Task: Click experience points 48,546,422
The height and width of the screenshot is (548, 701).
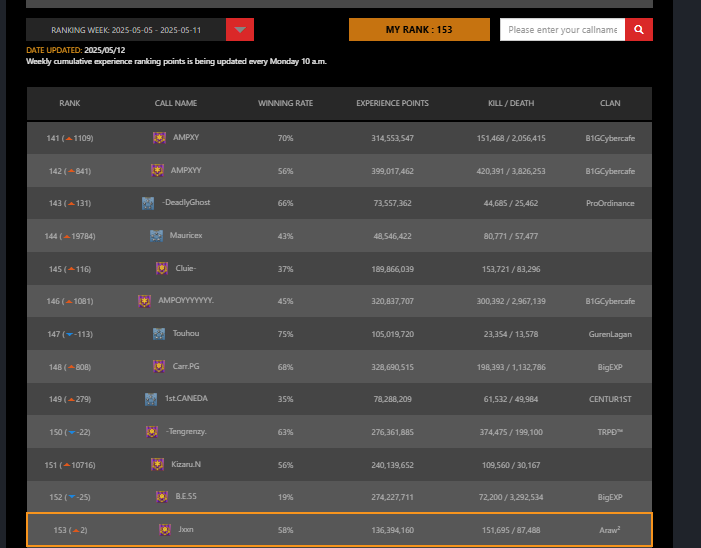Action: click(393, 236)
